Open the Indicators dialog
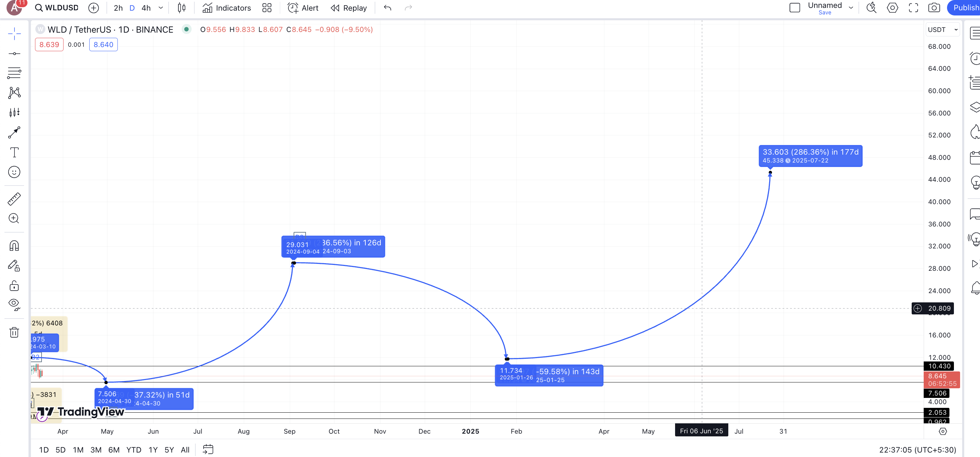 tap(227, 8)
